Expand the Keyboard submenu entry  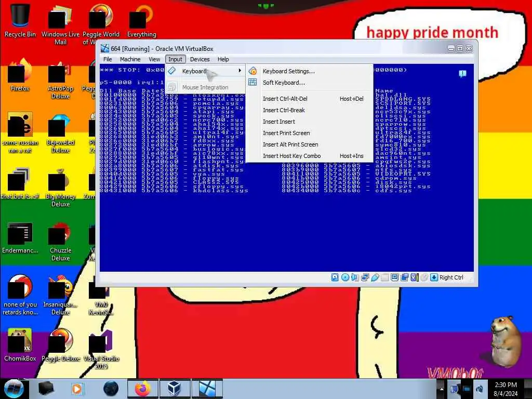click(205, 71)
